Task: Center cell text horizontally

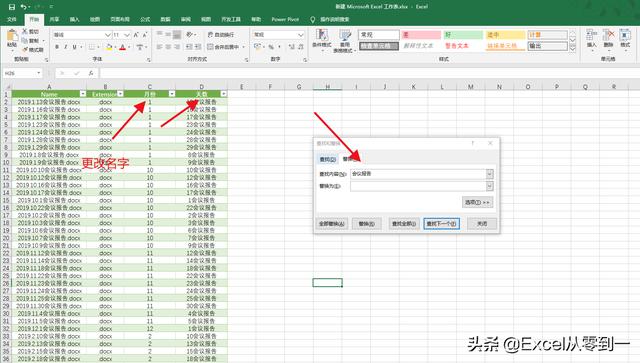Action: coord(168,47)
